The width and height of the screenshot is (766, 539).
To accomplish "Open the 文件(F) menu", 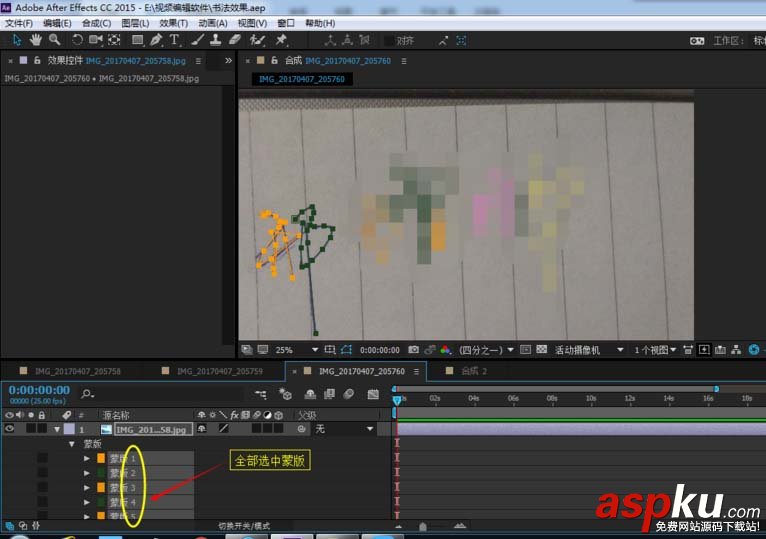I will (19, 23).
